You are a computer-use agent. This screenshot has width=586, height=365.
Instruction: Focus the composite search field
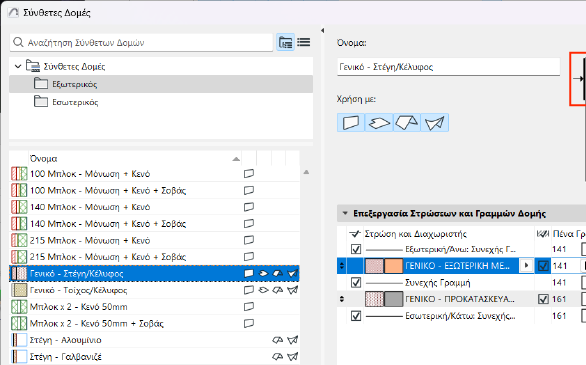click(x=141, y=42)
